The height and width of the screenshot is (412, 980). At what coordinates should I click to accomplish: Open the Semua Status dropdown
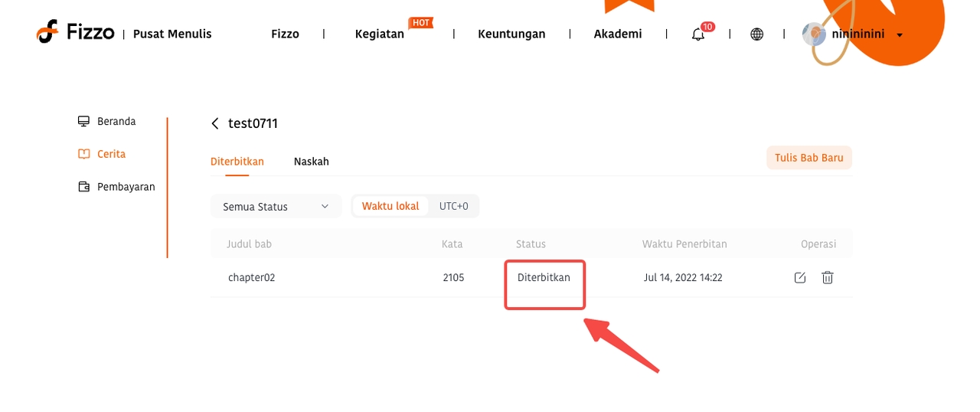(x=276, y=206)
